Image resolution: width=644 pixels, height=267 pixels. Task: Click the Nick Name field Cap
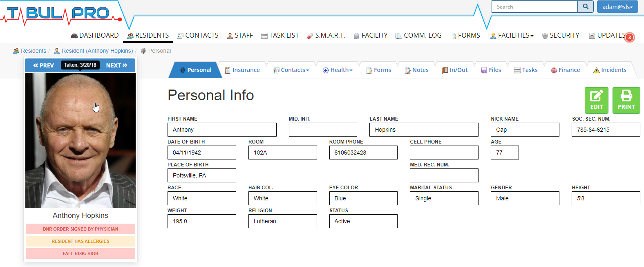pos(525,130)
